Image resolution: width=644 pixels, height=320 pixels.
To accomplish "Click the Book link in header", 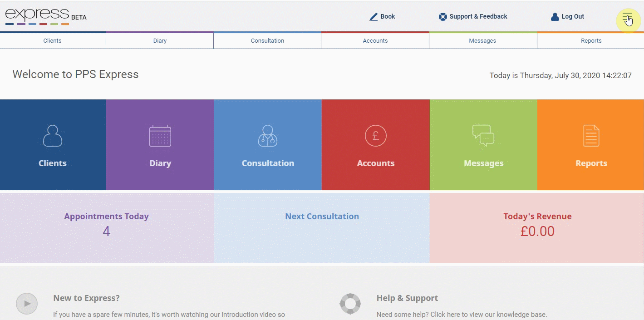I will [x=388, y=16].
